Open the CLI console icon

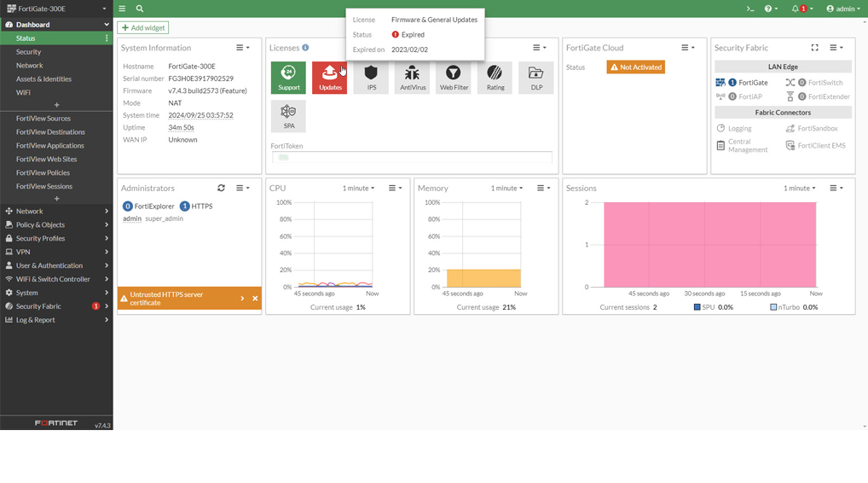(750, 9)
